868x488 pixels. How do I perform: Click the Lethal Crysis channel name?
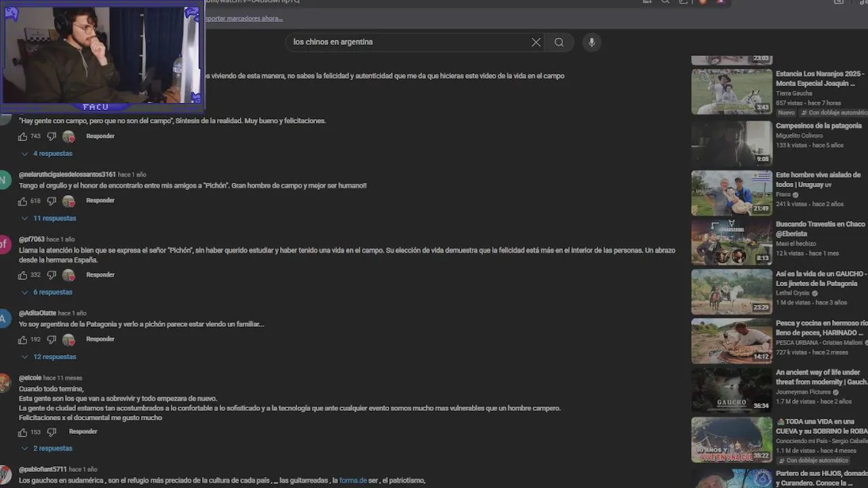(793, 293)
